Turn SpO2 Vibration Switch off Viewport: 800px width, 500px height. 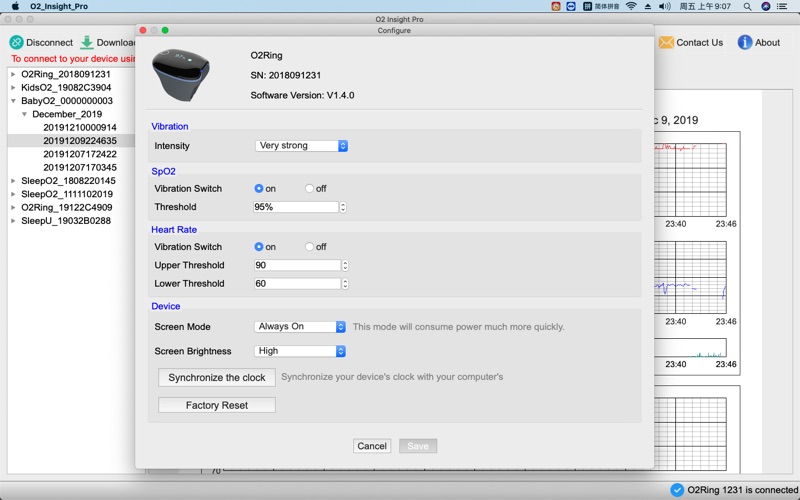[309, 188]
